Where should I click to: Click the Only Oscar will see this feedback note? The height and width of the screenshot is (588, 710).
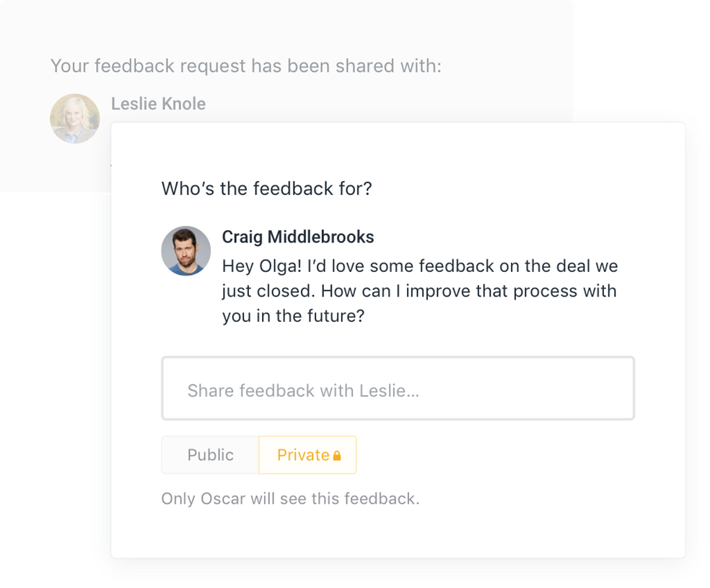tap(291, 498)
